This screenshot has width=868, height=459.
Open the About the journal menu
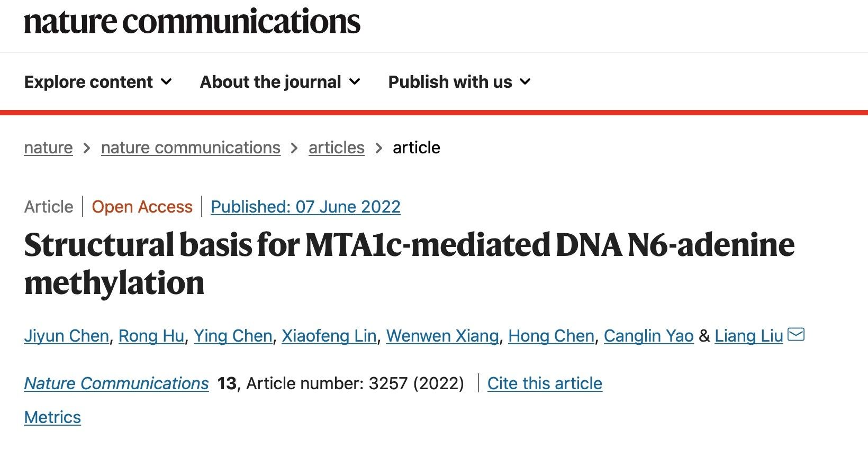point(280,82)
